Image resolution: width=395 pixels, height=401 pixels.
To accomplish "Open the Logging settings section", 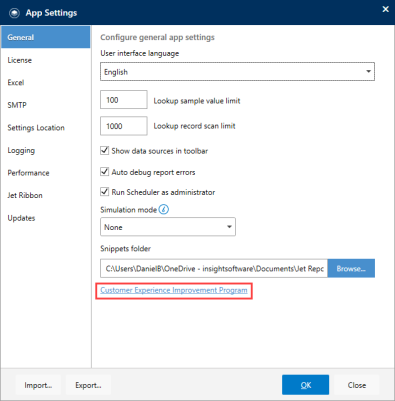I will pyautogui.click(x=21, y=151).
